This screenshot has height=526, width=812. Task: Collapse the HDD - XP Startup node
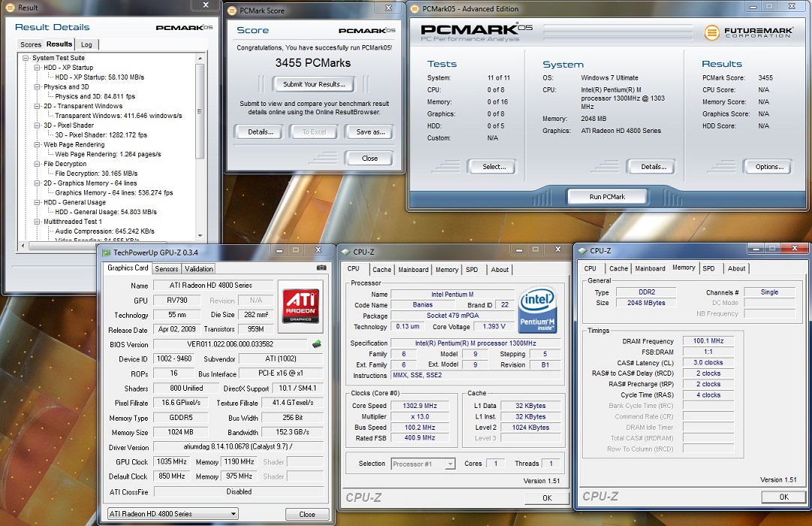point(37,68)
